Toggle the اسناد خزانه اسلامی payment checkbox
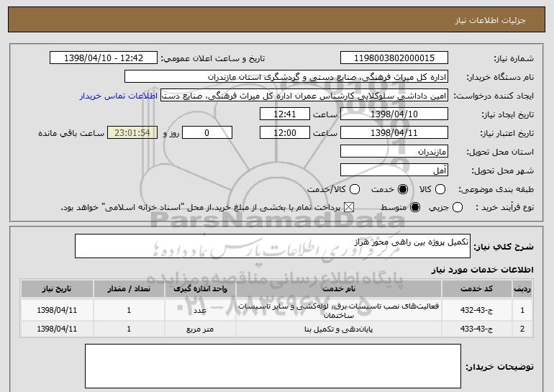554x392 pixels. click(349, 207)
